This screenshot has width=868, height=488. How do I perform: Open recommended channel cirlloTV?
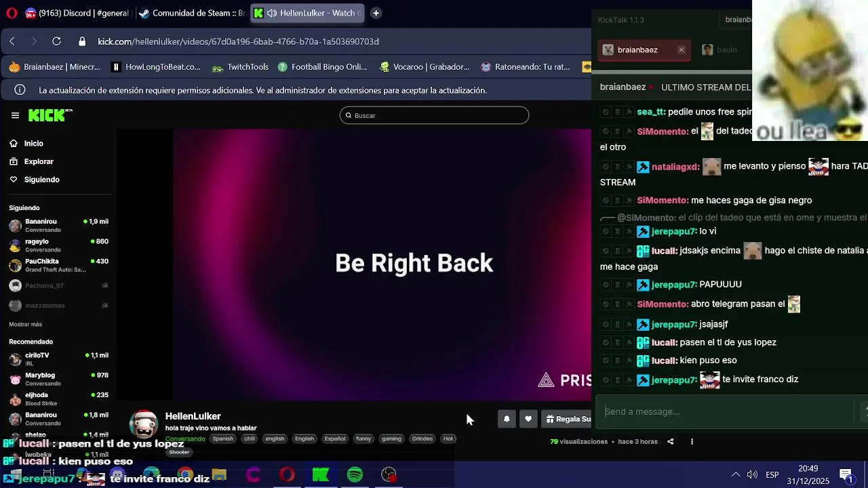[58, 359]
